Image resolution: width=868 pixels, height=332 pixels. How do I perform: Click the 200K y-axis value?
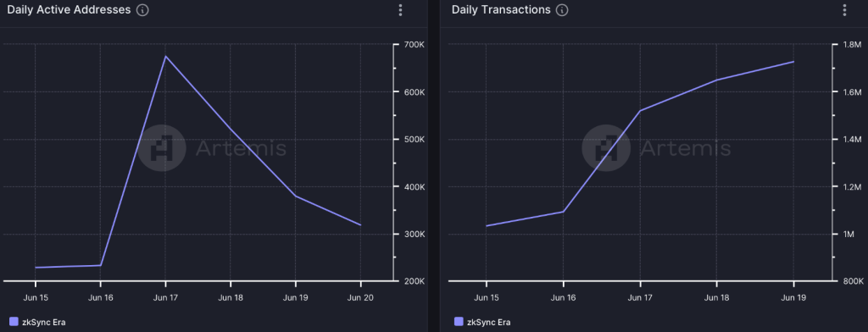click(415, 281)
